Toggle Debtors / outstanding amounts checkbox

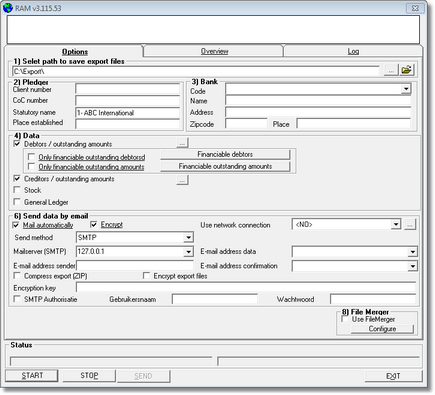pos(17,144)
